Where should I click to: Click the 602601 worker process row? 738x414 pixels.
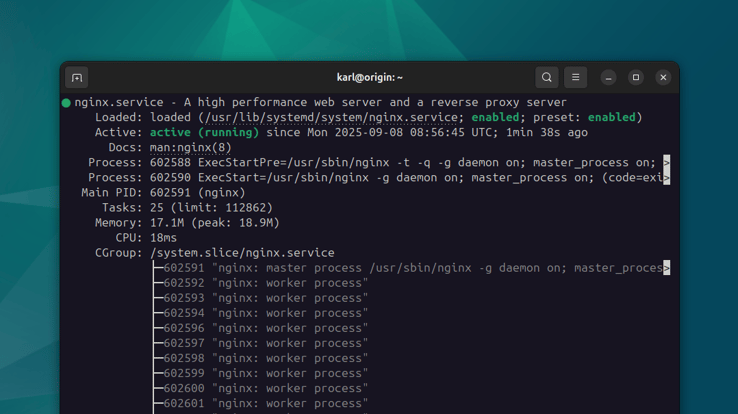266,404
